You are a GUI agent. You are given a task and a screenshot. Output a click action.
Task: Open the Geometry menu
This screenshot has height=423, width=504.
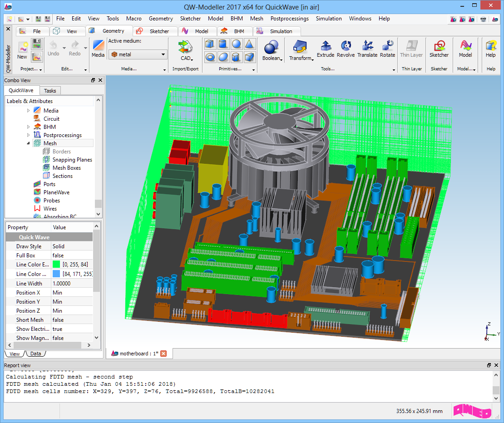click(161, 19)
